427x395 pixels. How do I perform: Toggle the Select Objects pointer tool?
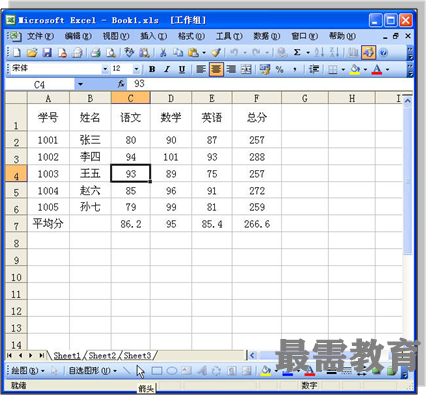[54, 371]
